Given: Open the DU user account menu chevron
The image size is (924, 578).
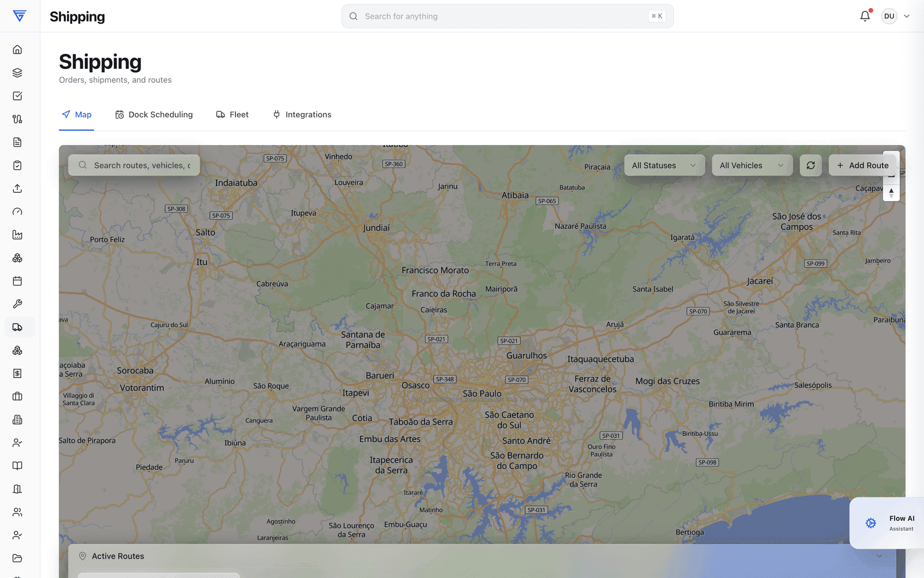Looking at the screenshot, I should 907,16.
